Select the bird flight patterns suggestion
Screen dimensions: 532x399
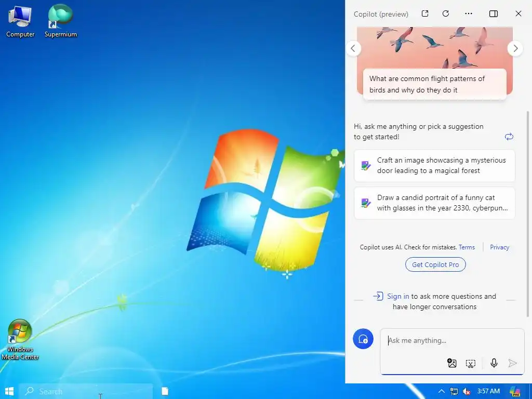coord(435,84)
